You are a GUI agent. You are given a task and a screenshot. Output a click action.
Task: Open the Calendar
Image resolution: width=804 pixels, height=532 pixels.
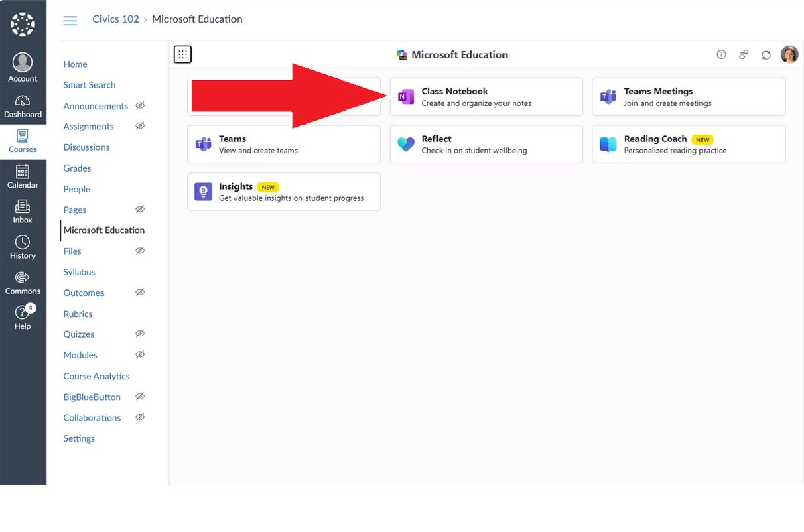[23, 177]
